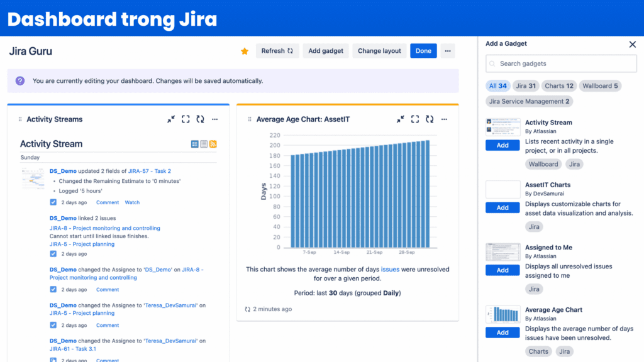Open the dashboard more options menu
The width and height of the screenshot is (644, 362).
coord(448,51)
